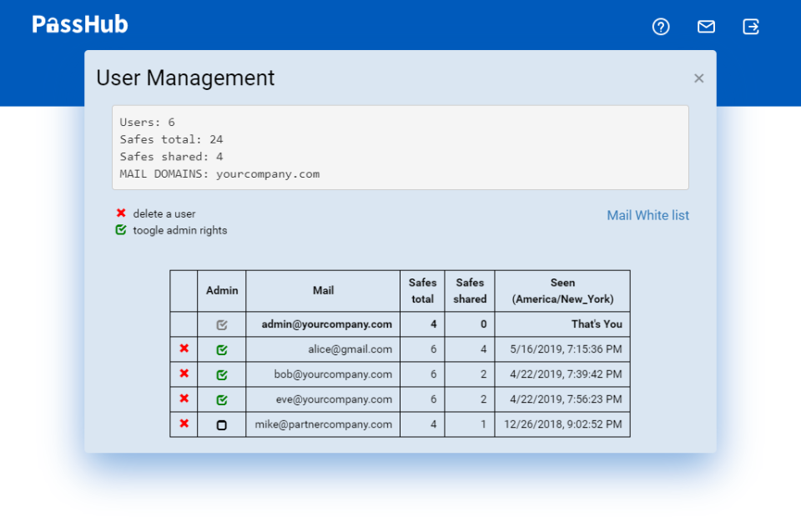Click the Safes total column header
801x532 pixels.
pos(422,290)
